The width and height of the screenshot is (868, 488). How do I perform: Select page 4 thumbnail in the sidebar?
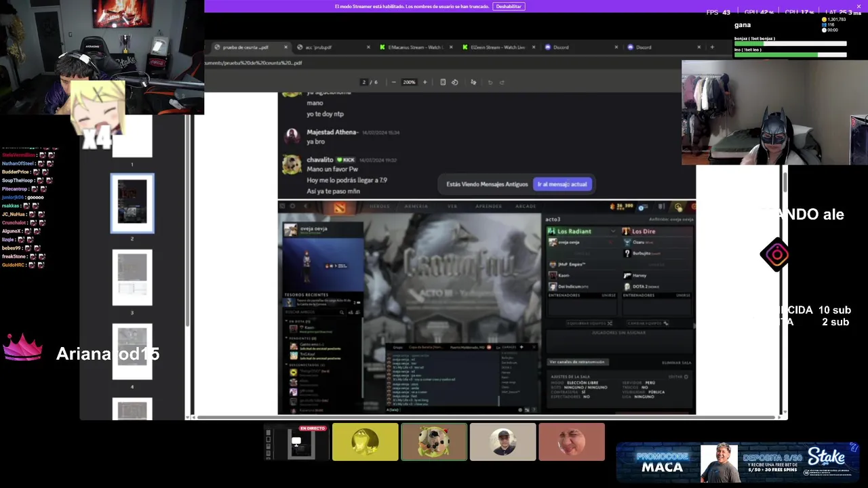tap(132, 352)
